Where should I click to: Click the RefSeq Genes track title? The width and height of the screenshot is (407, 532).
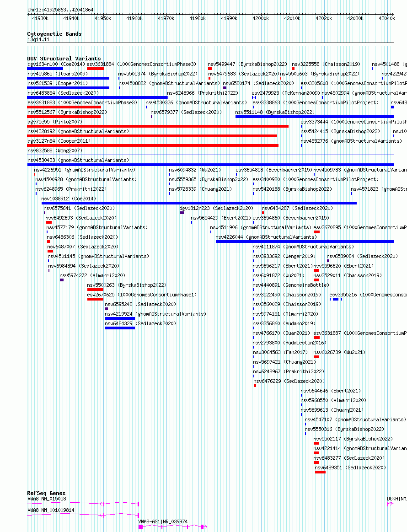click(47, 493)
